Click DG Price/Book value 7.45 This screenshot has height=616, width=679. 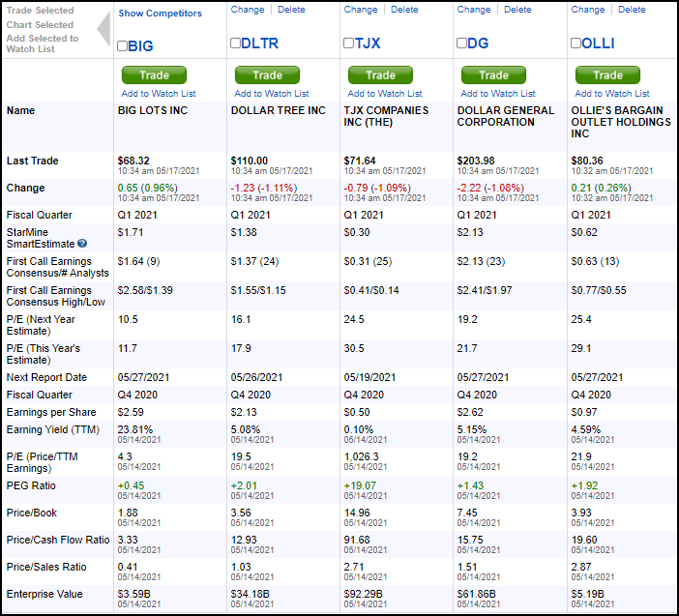[467, 513]
